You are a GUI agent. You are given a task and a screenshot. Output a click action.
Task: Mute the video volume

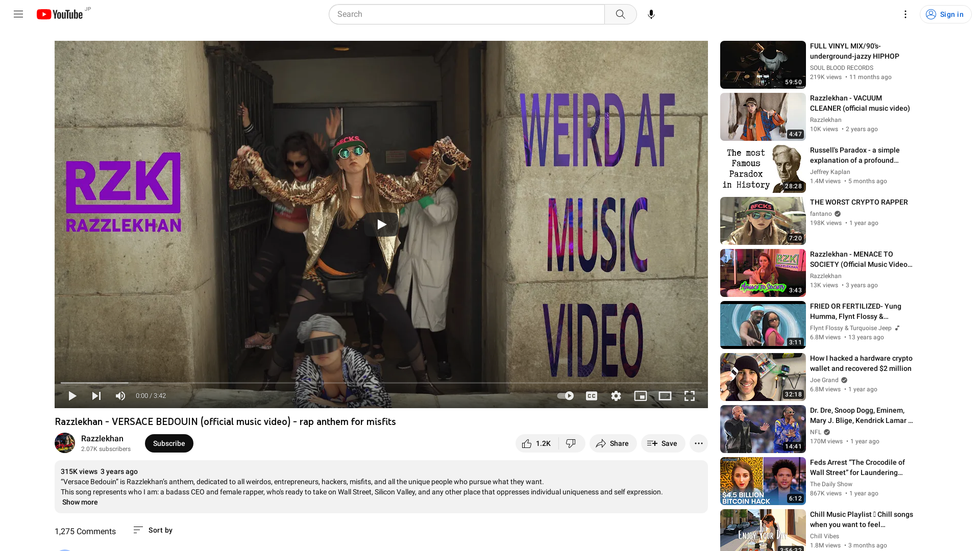point(120,396)
